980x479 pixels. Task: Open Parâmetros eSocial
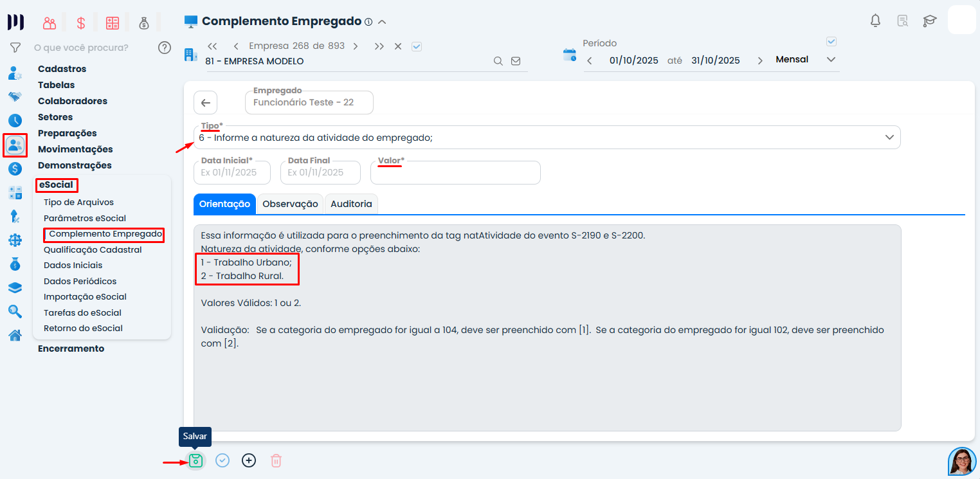pyautogui.click(x=85, y=218)
